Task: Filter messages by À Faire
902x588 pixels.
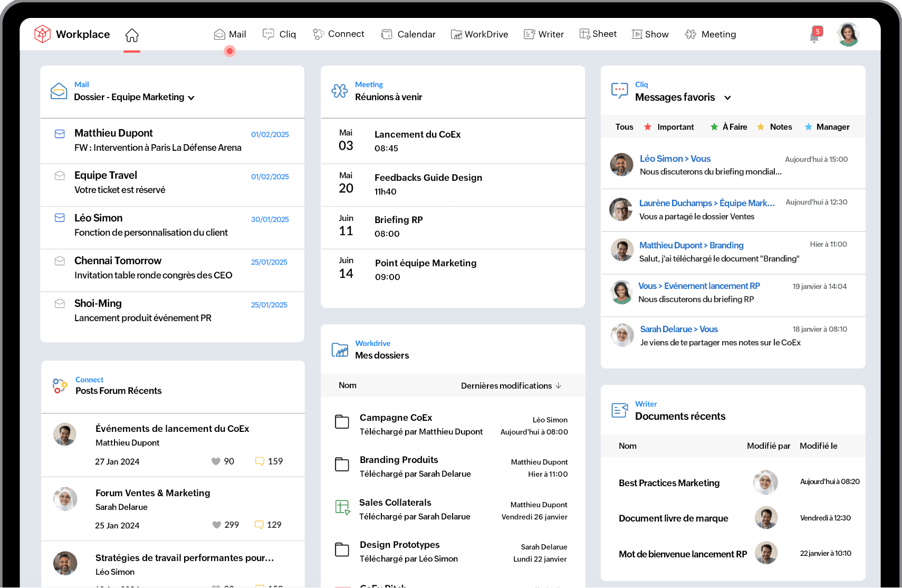Action: [x=728, y=127]
